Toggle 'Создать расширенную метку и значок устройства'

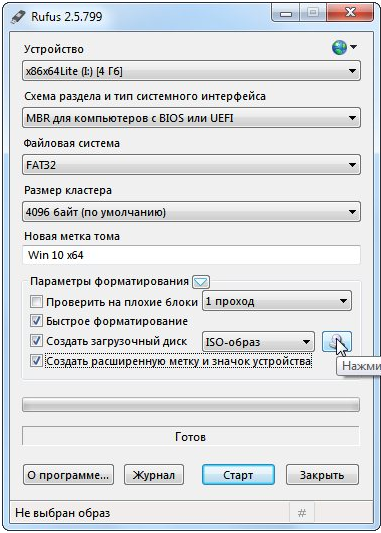point(36,361)
